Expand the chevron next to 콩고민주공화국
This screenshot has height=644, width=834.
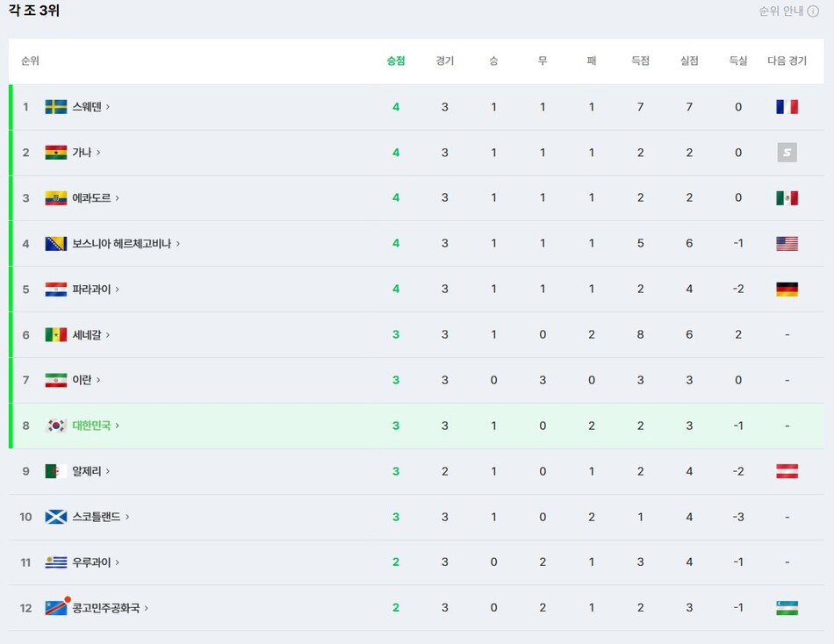point(147,608)
